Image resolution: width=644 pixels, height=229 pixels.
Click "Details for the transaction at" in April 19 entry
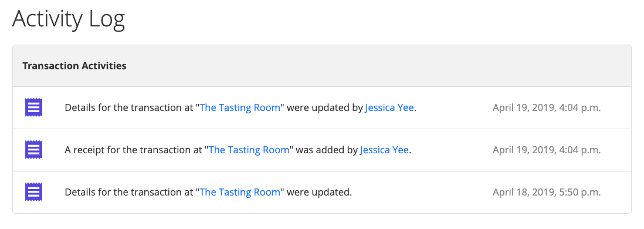(x=129, y=107)
